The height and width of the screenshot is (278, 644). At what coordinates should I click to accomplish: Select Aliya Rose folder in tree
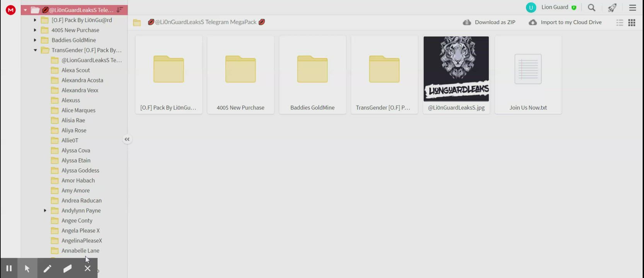[74, 131]
